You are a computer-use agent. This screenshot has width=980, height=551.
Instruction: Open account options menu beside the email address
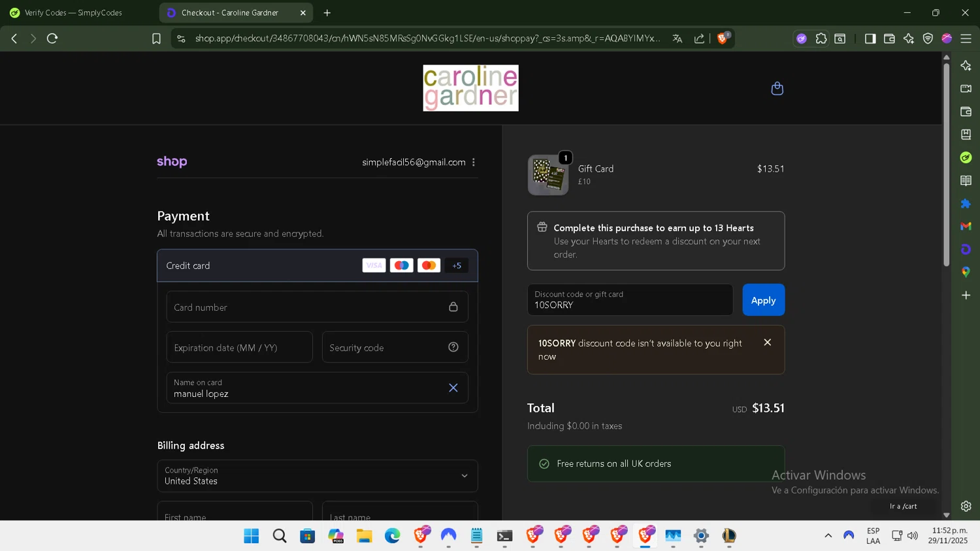coord(474,162)
